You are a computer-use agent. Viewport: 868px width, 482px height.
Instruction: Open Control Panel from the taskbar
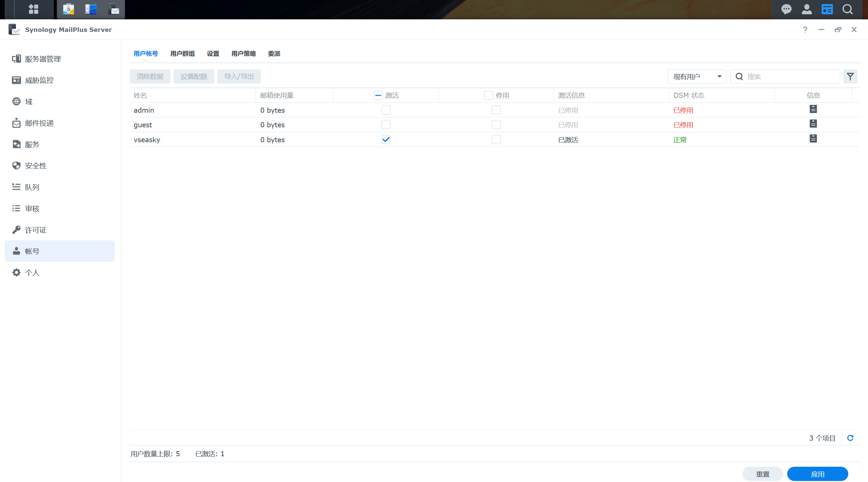91,9
